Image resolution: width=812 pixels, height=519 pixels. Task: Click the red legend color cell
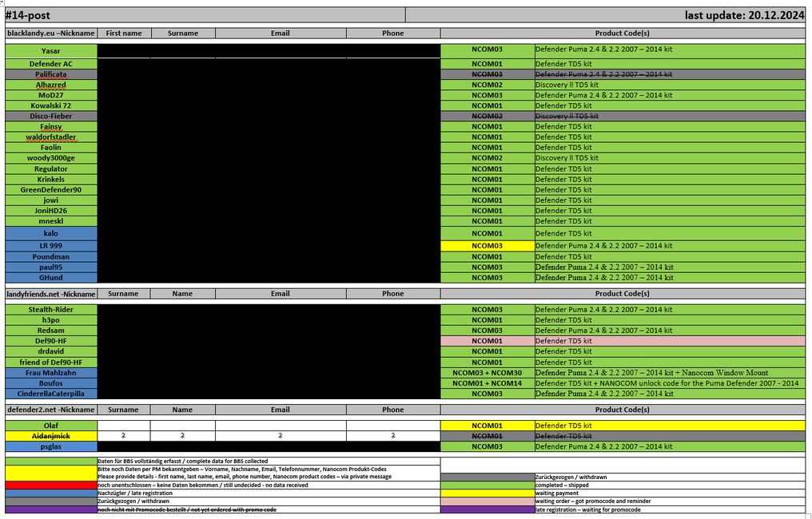[51, 485]
